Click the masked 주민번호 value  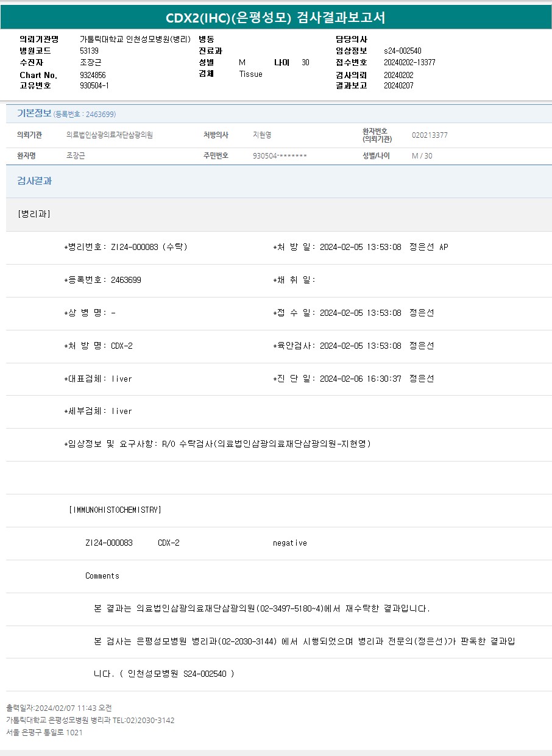280,156
